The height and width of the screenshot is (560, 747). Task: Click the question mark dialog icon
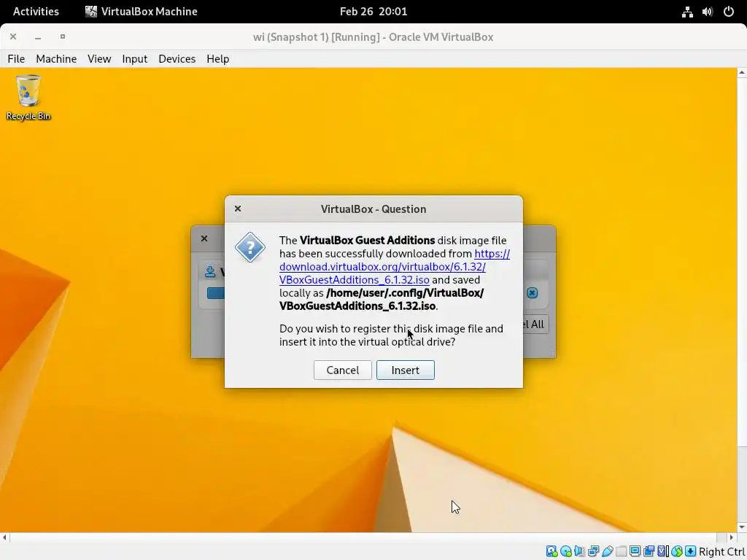tap(249, 247)
